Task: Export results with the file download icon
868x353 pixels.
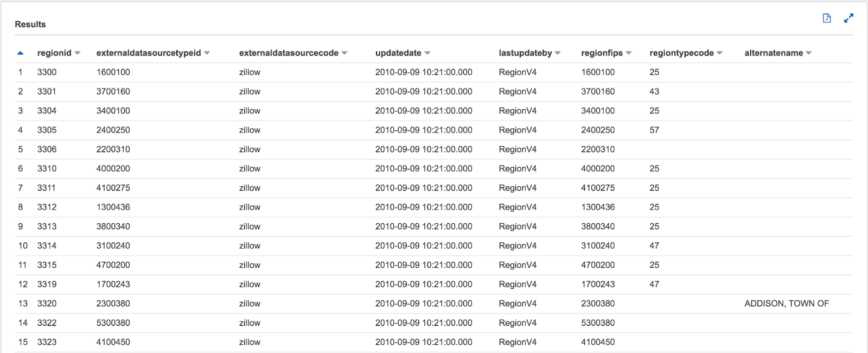Action: (x=827, y=18)
